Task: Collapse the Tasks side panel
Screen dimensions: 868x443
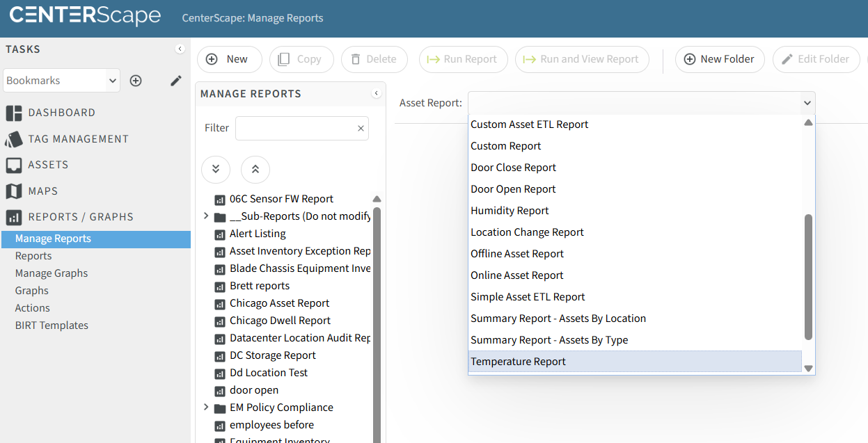Action: pyautogui.click(x=180, y=49)
